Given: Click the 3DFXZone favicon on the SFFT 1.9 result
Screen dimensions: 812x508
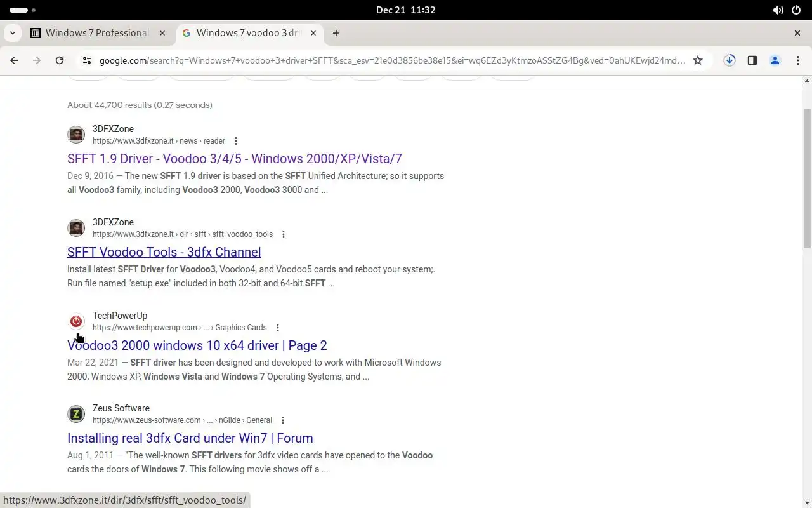Looking at the screenshot, I should click(76, 135).
